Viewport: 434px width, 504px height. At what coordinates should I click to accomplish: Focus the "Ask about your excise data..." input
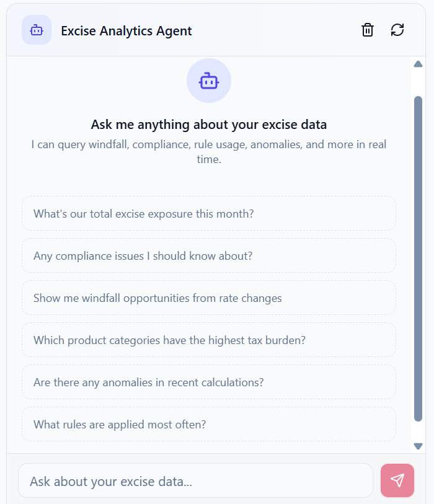tap(195, 481)
